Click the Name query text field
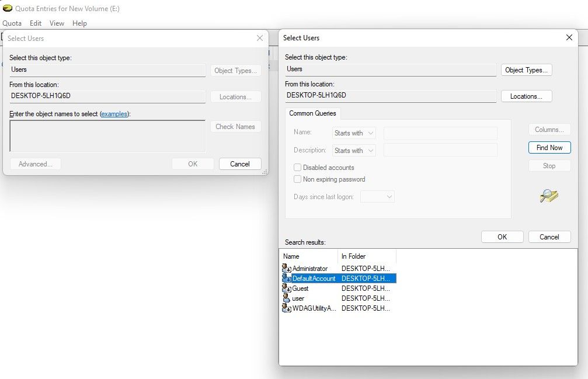This screenshot has height=379, width=588. click(x=440, y=133)
